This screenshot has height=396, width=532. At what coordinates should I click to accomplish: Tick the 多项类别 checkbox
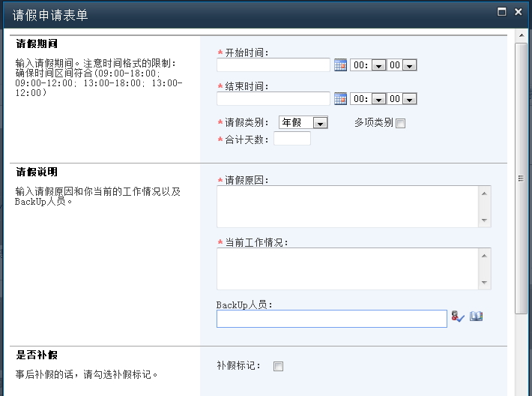pos(400,123)
